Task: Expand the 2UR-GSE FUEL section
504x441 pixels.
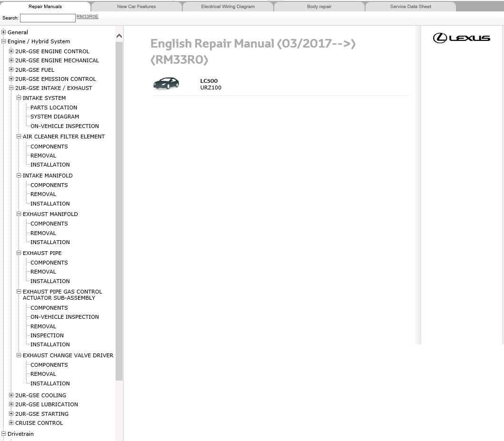Action: pyautogui.click(x=11, y=69)
